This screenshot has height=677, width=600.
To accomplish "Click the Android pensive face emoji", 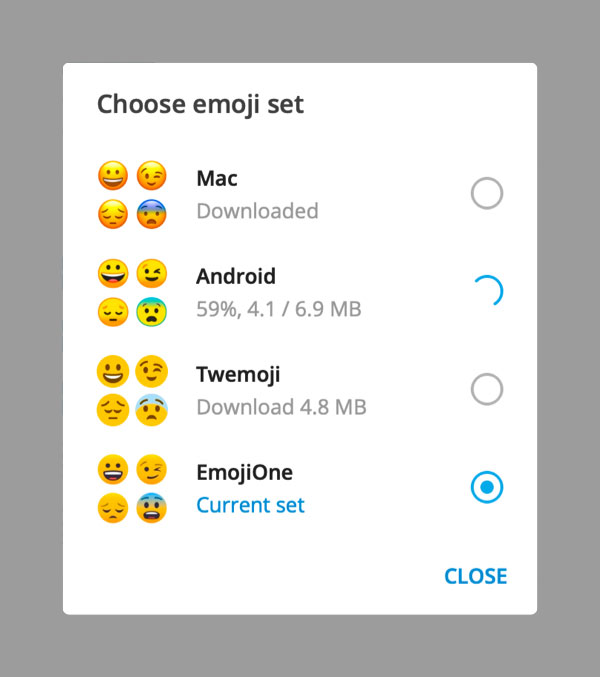I will click(113, 312).
